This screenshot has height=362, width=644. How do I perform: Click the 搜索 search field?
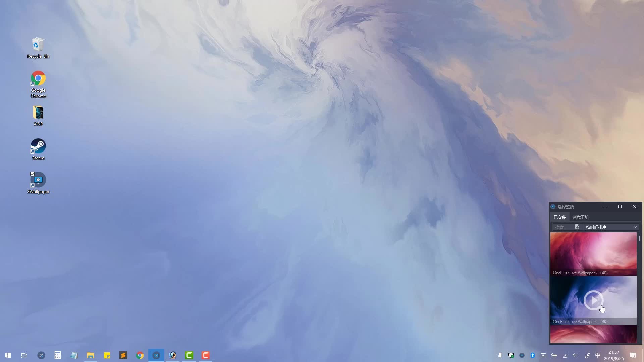point(562,227)
